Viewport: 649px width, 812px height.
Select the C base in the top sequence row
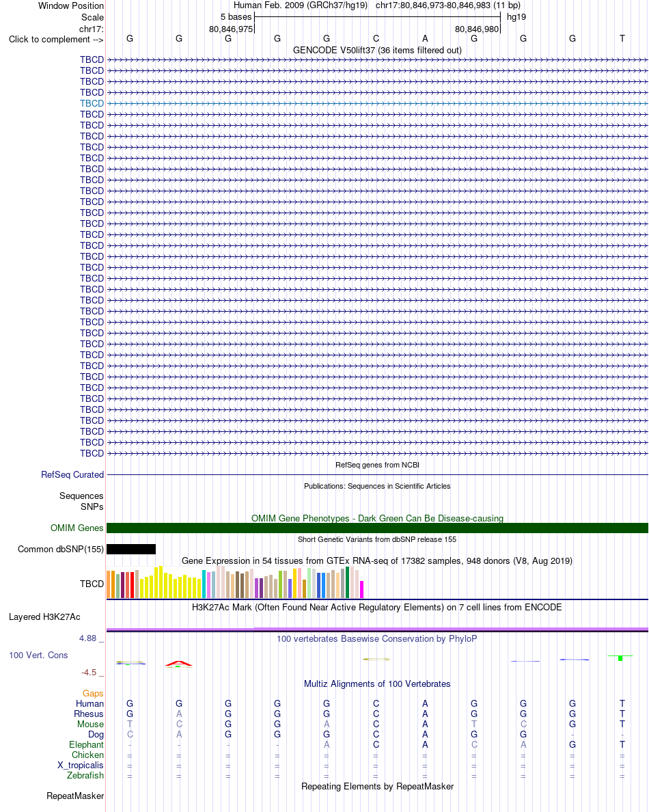[x=376, y=39]
